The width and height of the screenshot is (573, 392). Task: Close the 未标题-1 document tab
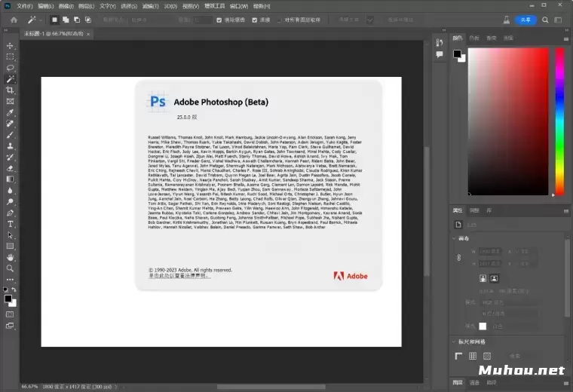88,34
